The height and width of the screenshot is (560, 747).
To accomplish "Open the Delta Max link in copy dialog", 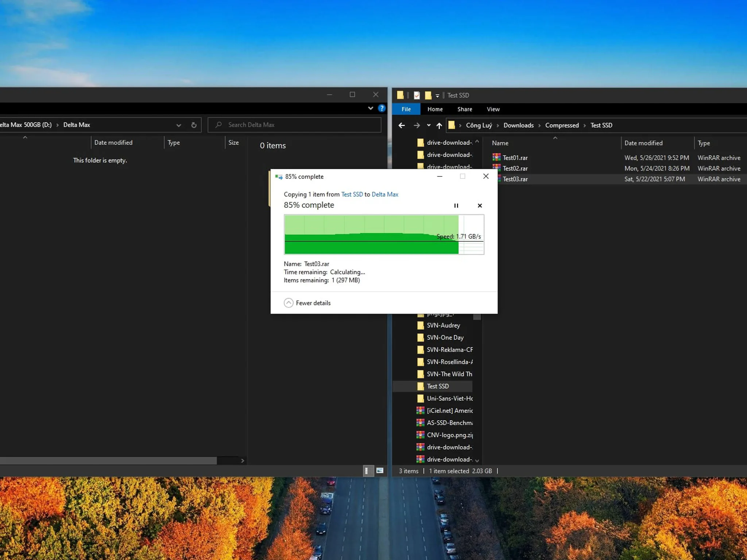I will pos(385,194).
